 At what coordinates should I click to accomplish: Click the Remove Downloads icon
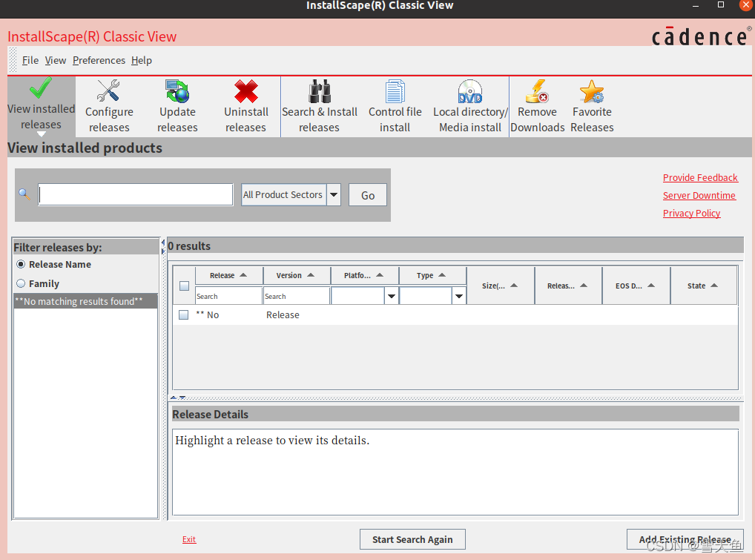click(537, 91)
